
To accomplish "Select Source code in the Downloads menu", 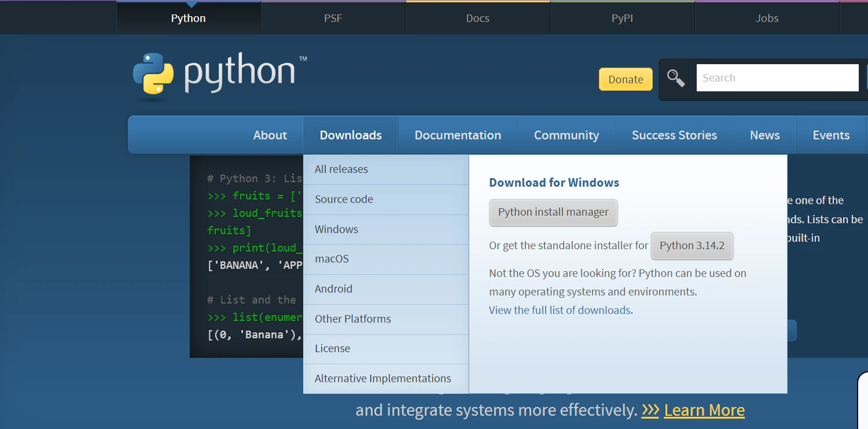I will (386, 199).
